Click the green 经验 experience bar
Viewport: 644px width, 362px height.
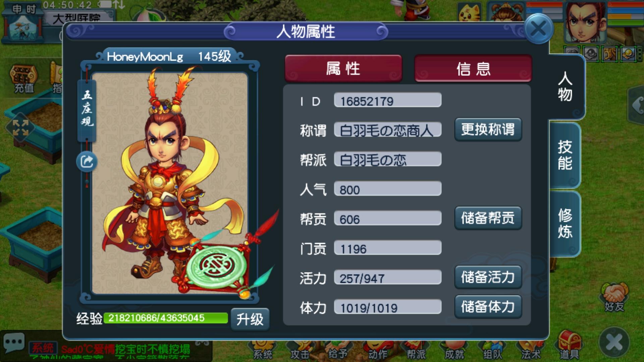(x=166, y=318)
